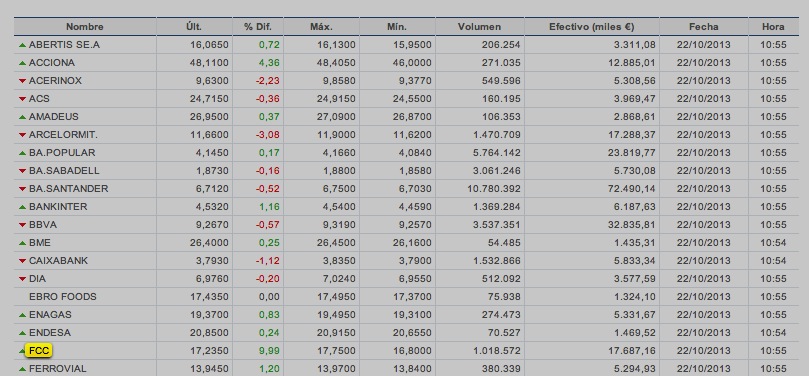Open the DIA stock entry
The height and width of the screenshot is (376, 809).
click(x=37, y=279)
